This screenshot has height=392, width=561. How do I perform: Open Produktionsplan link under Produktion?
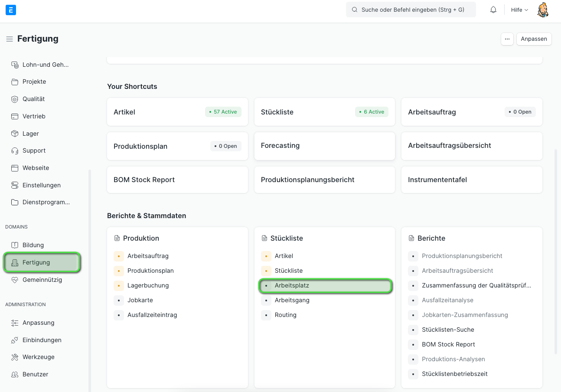tap(150, 271)
